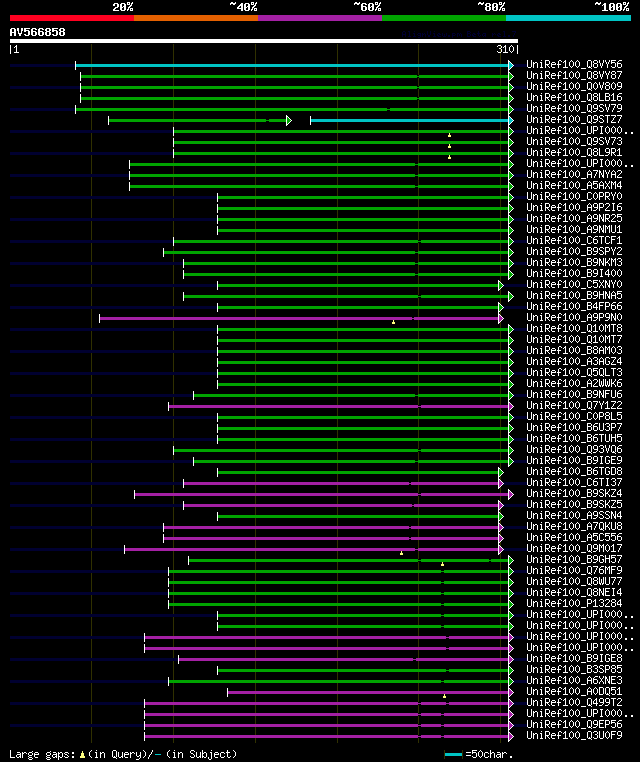
Task: Select the UniRef100_Q10MT8 label
Action: tap(574, 329)
